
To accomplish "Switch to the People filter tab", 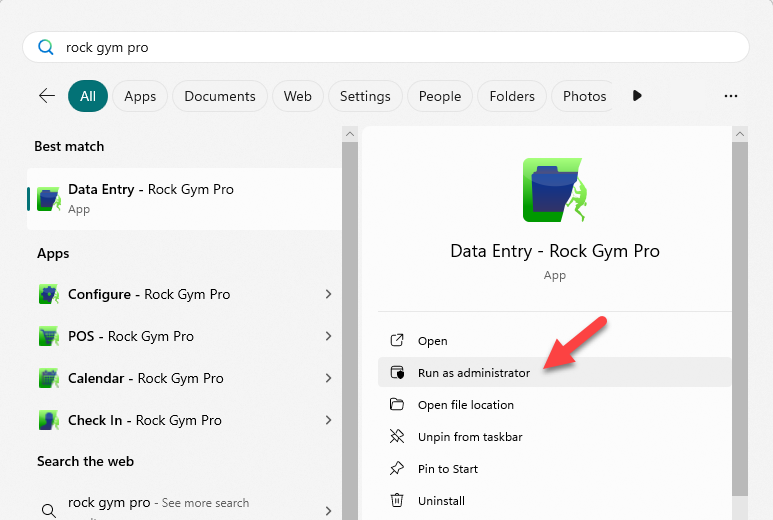I will (440, 96).
